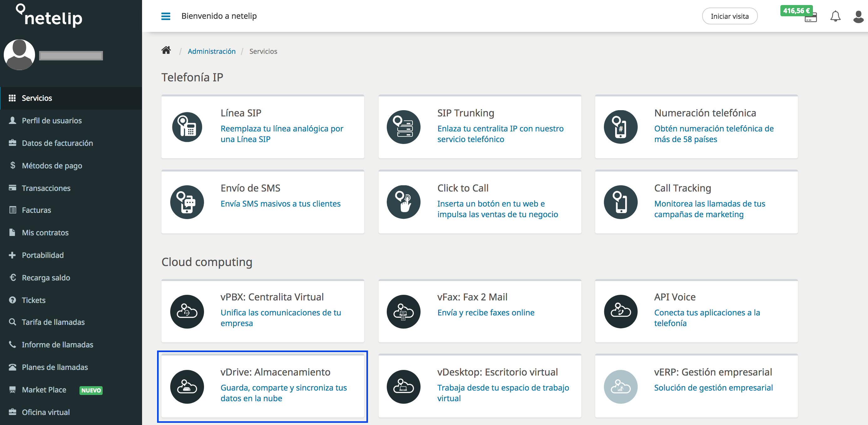The height and width of the screenshot is (425, 868).
Task: Open Market Place in sidebar
Action: (71, 390)
